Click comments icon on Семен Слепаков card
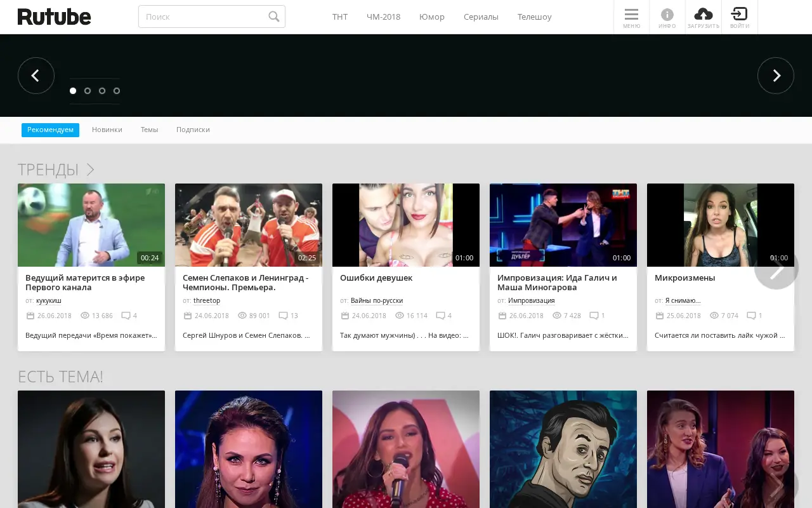Screen dimensions: 812x508 point(283,316)
